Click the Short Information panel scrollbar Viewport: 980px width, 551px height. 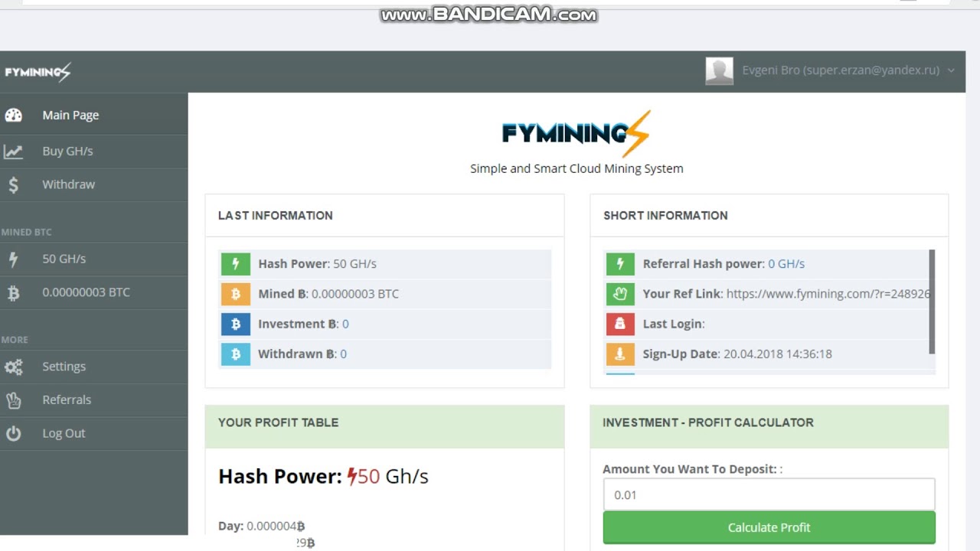click(932, 302)
